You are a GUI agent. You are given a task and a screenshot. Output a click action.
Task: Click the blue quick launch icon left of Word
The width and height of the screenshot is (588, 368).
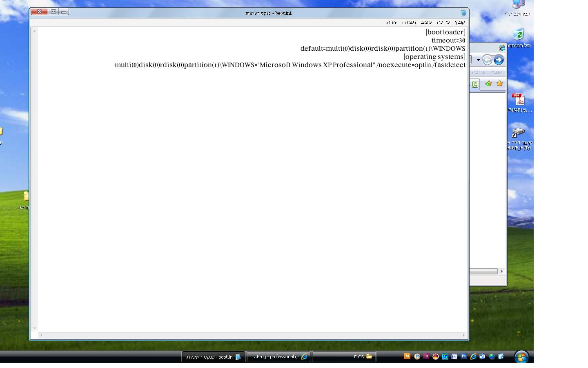coord(445,357)
